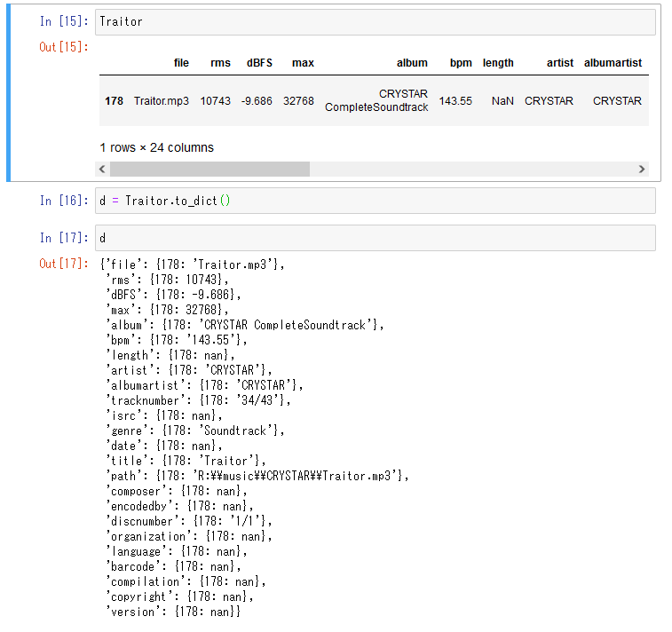Click the 'language': nan output line
The image size is (672, 632).
tap(177, 551)
